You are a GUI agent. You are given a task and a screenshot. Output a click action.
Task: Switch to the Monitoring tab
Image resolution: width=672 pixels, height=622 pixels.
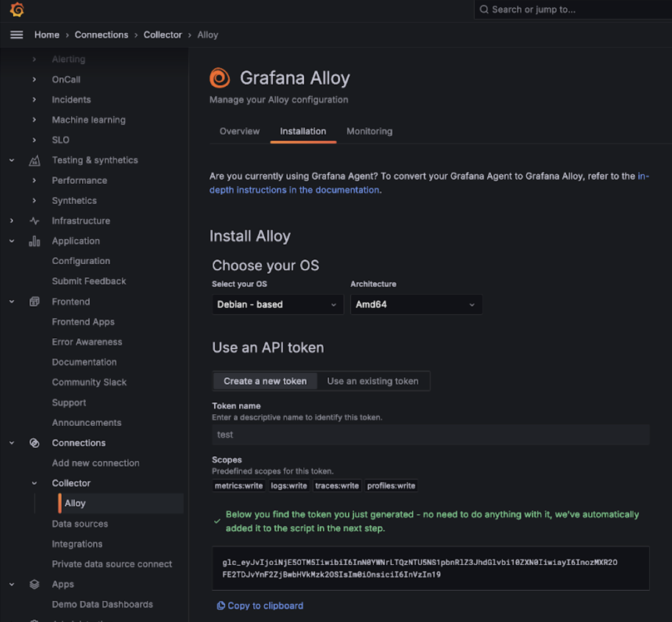tap(369, 131)
